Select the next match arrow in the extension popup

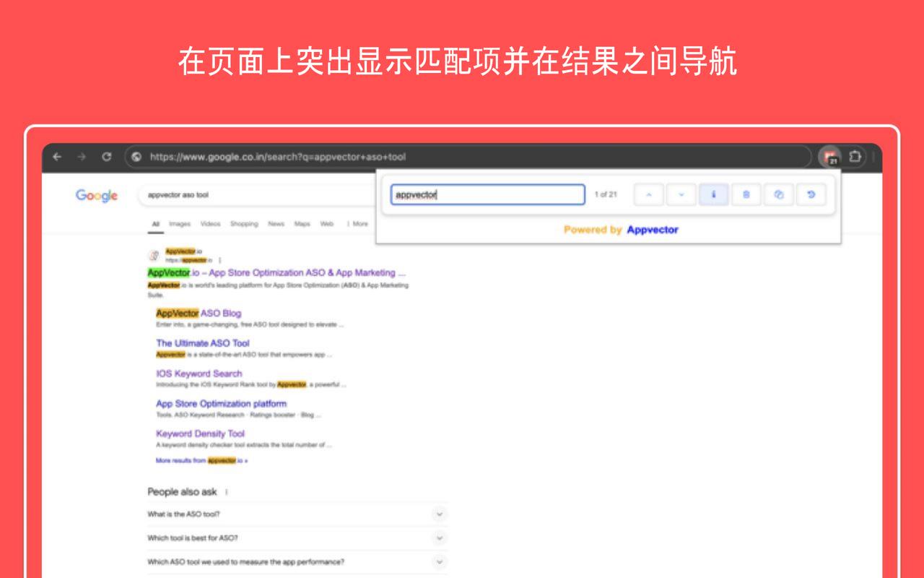[681, 194]
